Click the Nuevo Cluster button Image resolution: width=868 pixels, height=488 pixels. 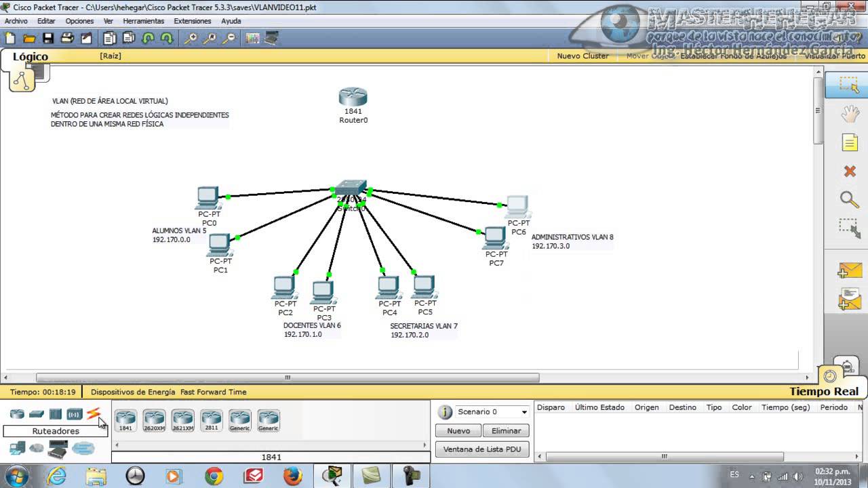coord(583,56)
